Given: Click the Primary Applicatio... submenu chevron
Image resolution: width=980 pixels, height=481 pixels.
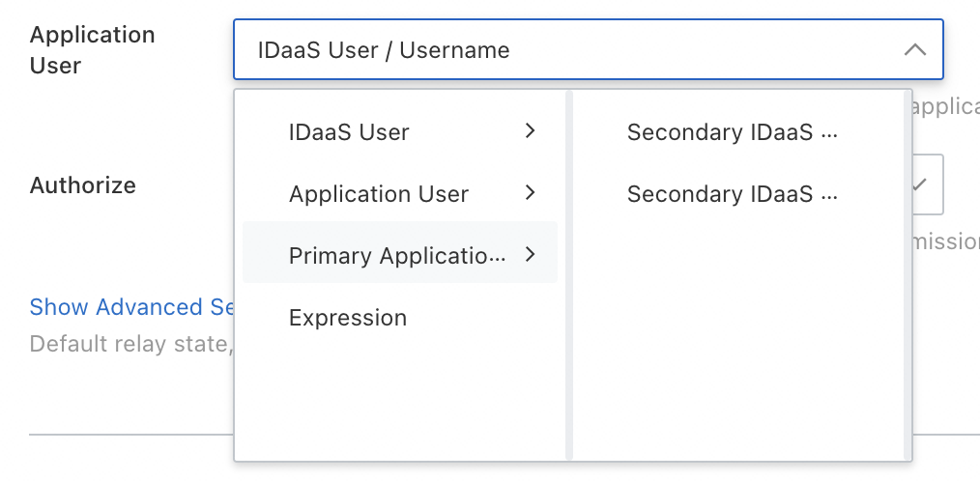Looking at the screenshot, I should point(530,255).
